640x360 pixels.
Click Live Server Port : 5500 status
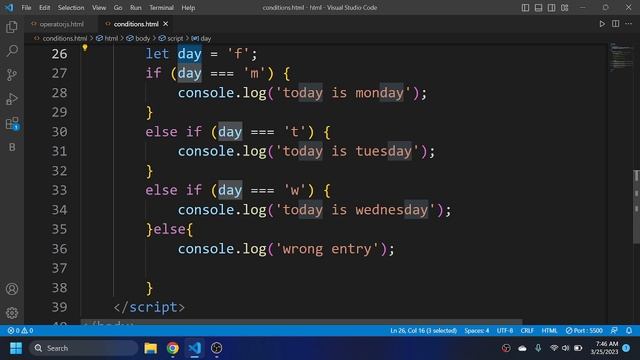coord(584,331)
